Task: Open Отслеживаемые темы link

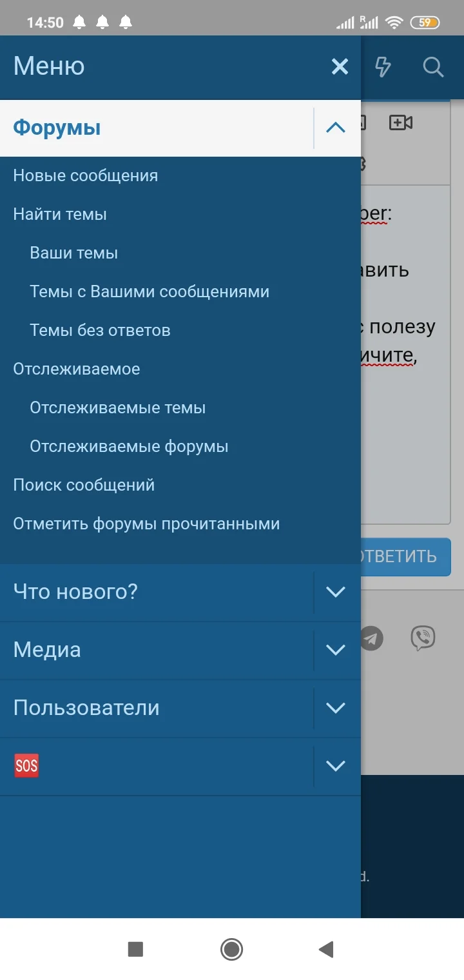Action: (118, 407)
